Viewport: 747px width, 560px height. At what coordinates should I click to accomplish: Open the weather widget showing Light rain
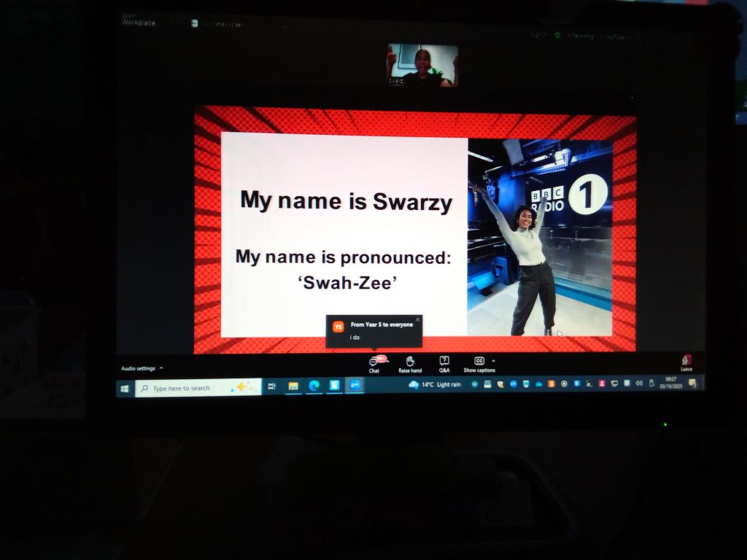(436, 384)
